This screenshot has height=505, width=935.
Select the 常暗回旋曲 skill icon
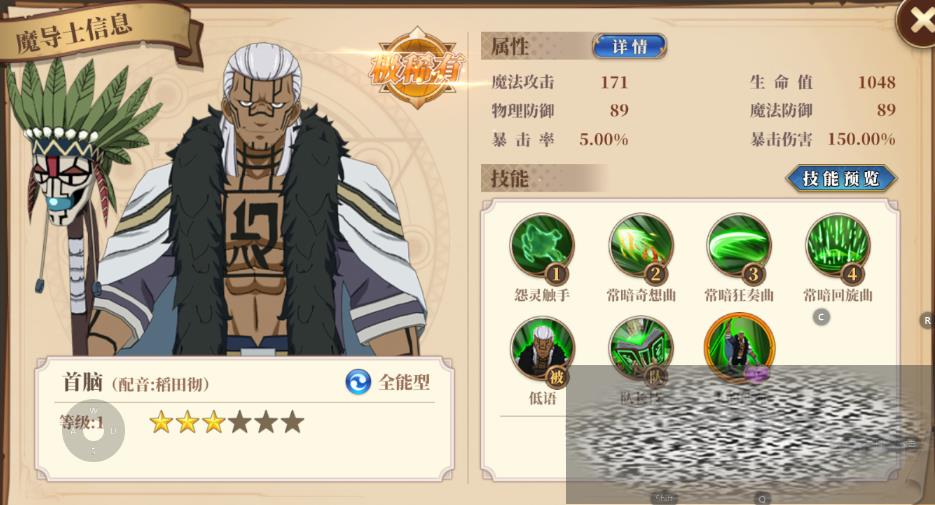(838, 246)
